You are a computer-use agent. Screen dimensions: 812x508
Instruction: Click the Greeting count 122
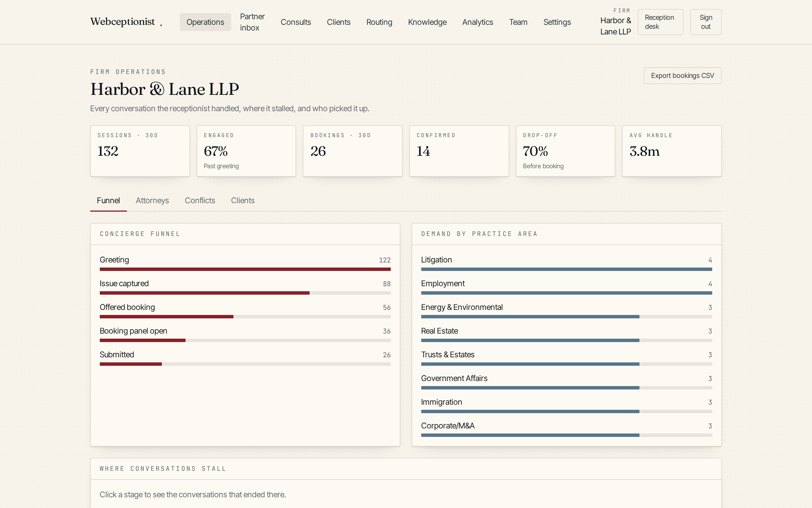(385, 260)
